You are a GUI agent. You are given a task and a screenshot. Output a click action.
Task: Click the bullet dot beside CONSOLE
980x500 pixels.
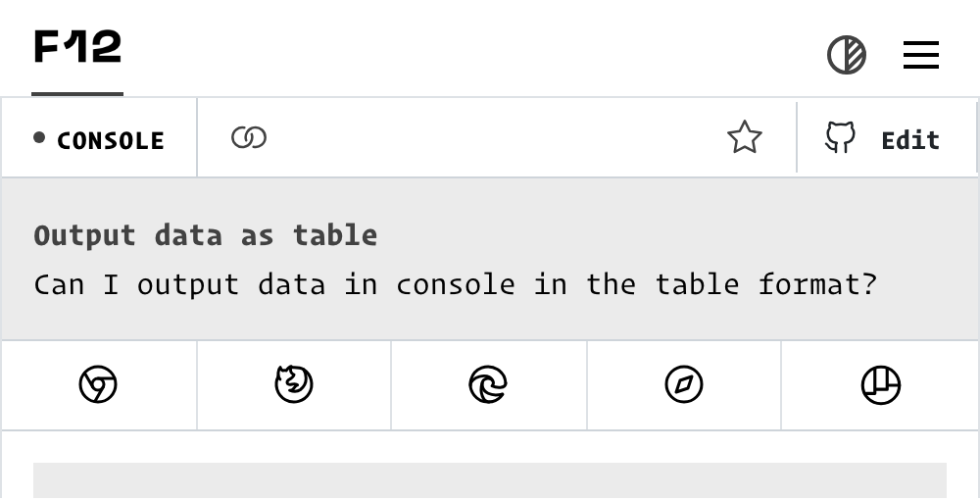pyautogui.click(x=39, y=137)
